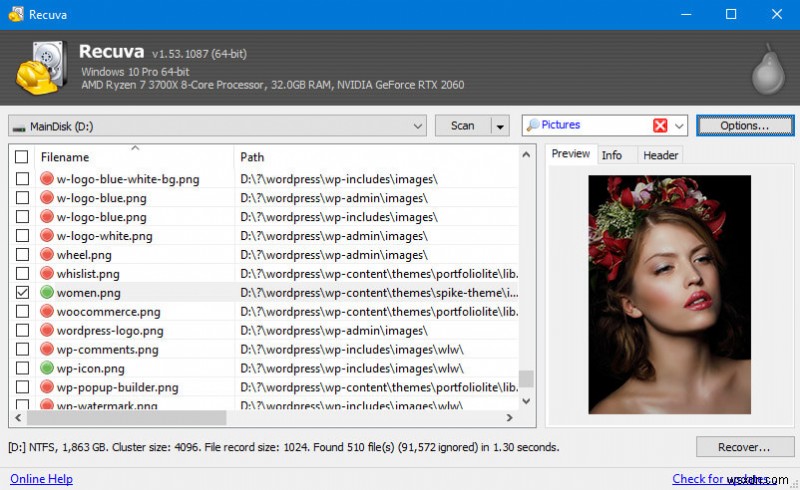Viewport: 800px width, 490px height.
Task: Check the whislist.png checkbox
Action: click(22, 273)
